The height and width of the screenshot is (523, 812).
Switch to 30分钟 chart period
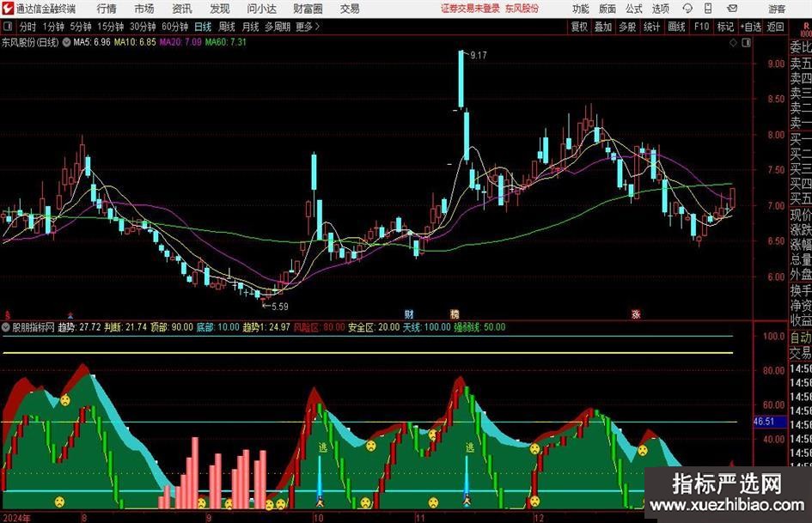click(x=143, y=27)
